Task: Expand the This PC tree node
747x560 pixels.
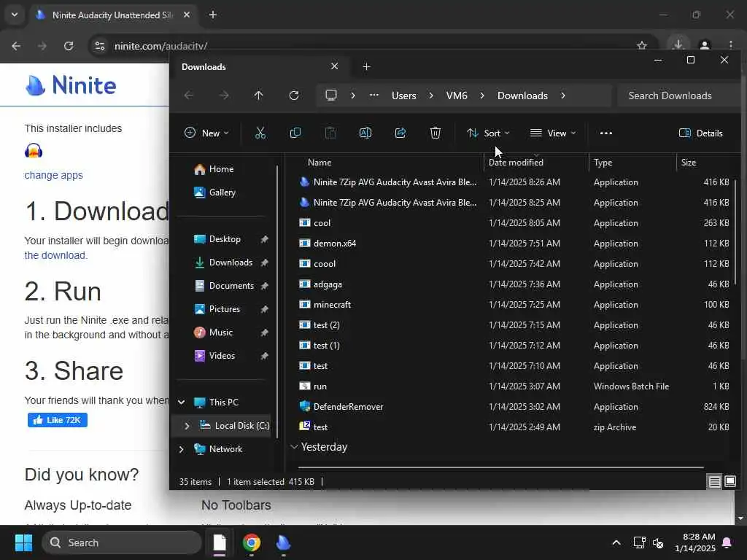Action: click(182, 402)
